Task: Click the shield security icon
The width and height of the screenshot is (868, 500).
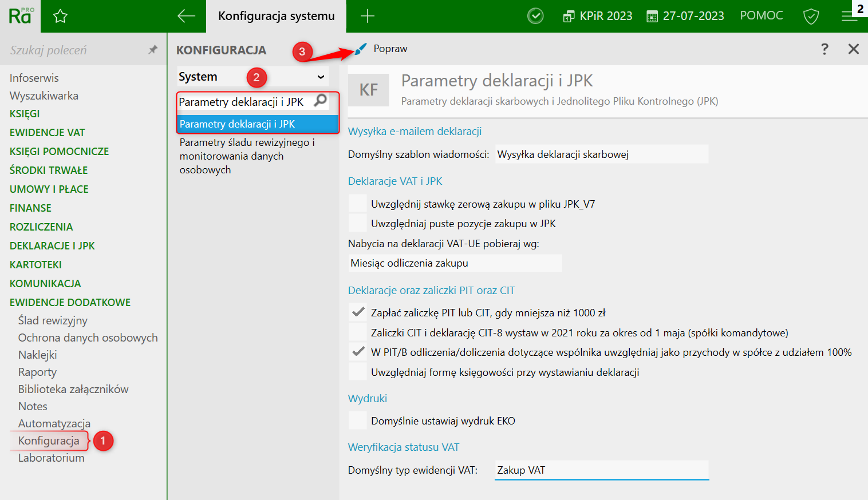Action: pos(811,16)
